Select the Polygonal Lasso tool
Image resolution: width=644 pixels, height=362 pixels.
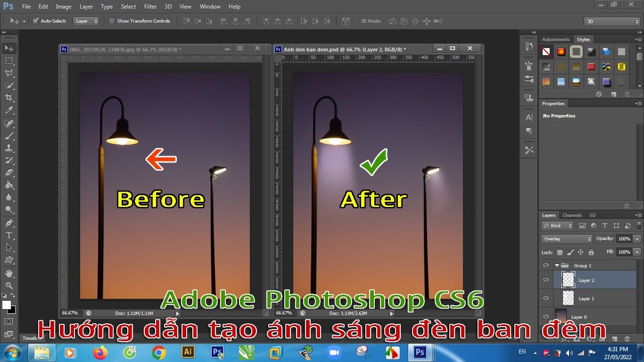(x=9, y=73)
